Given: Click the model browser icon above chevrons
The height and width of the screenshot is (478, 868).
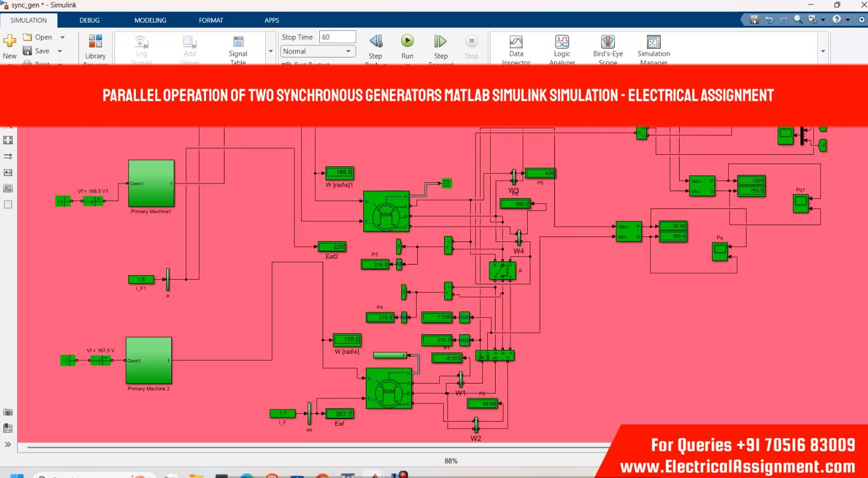Looking at the screenshot, I should (8, 428).
